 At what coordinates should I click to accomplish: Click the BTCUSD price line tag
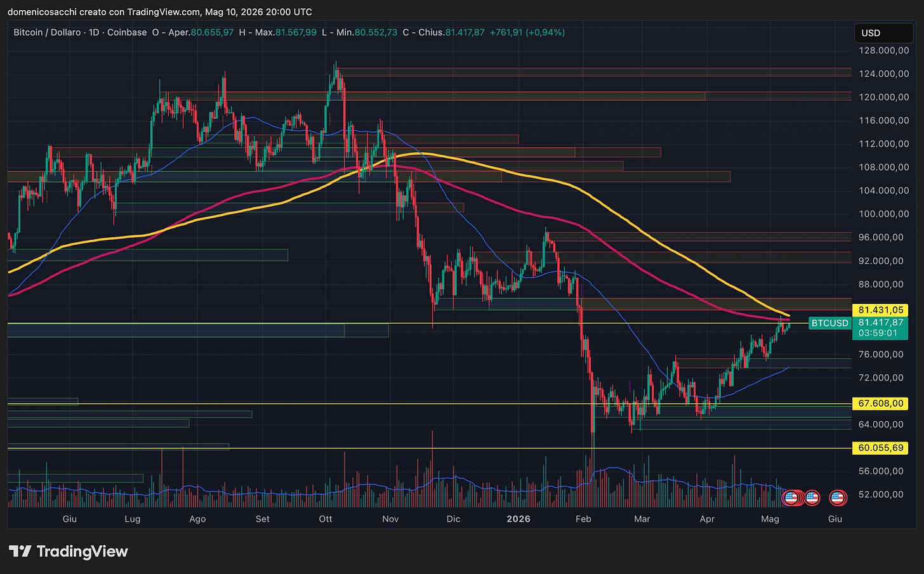[829, 323]
